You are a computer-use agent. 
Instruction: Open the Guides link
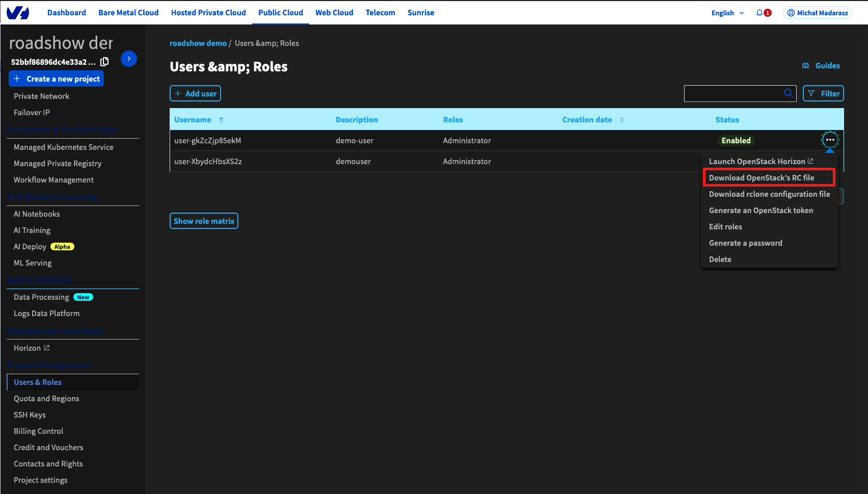pos(827,66)
